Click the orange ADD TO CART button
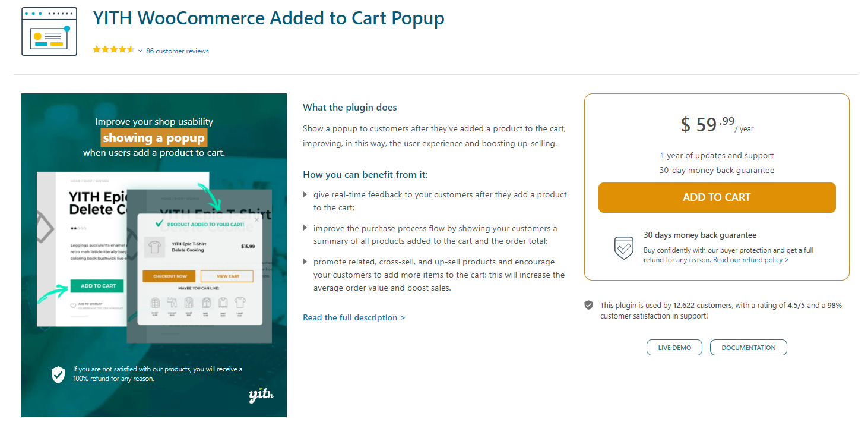This screenshot has width=868, height=422. 717,197
